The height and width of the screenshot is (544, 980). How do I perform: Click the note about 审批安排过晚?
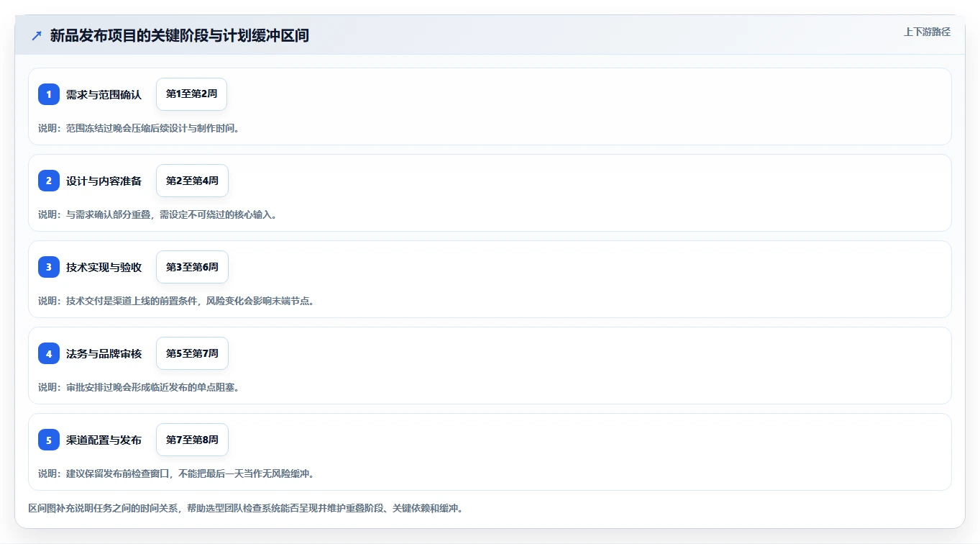pyautogui.click(x=139, y=387)
